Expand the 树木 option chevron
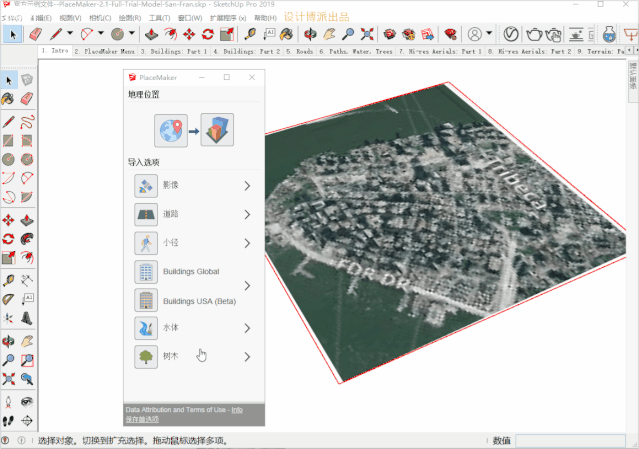Viewport: 639px width, 449px height. (247, 357)
